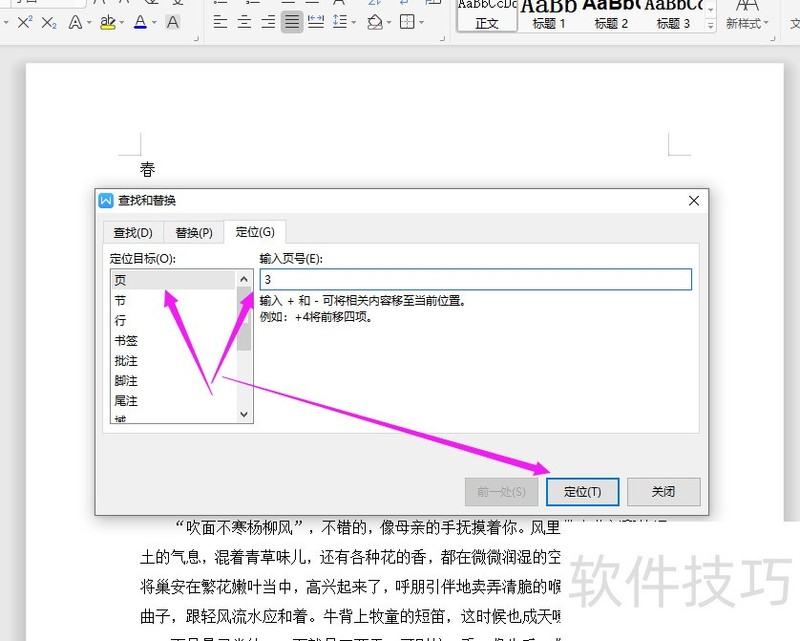
Task: Align paragraph text left
Action: click(220, 21)
